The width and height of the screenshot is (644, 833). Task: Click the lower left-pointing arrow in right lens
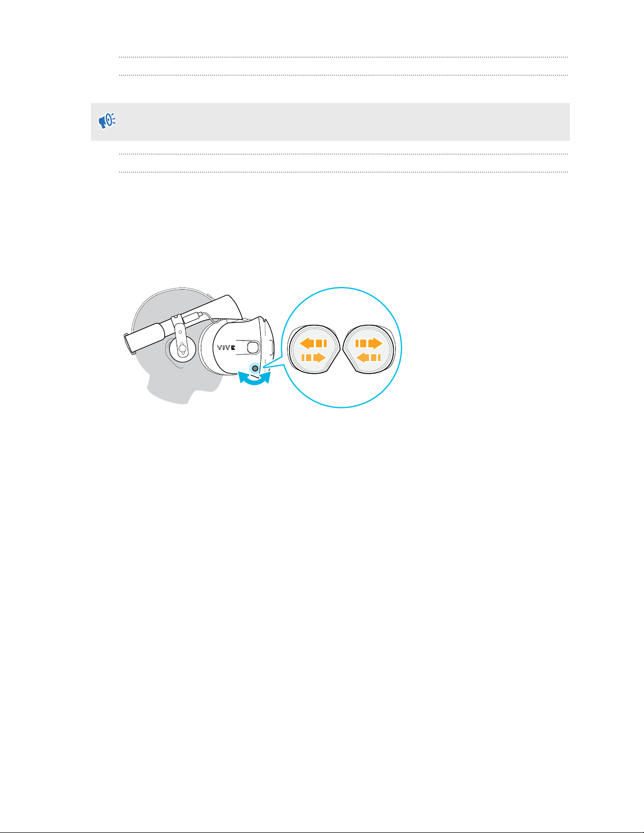(369, 358)
